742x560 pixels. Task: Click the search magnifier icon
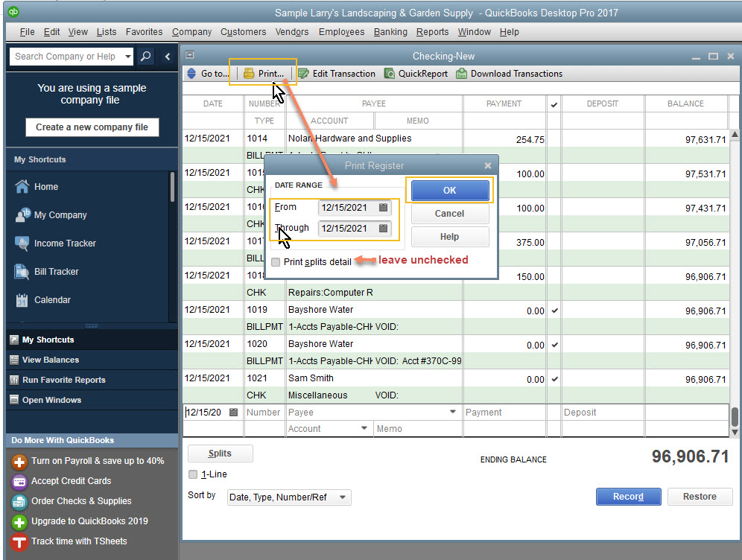coord(146,57)
